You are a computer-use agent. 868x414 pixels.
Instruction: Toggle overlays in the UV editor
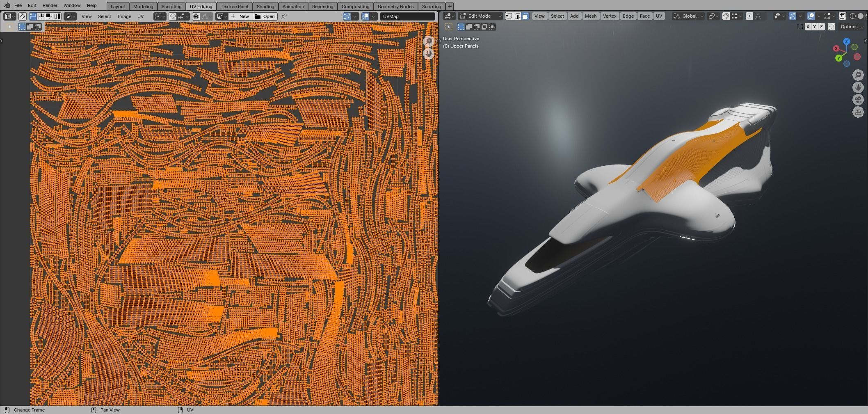point(365,16)
